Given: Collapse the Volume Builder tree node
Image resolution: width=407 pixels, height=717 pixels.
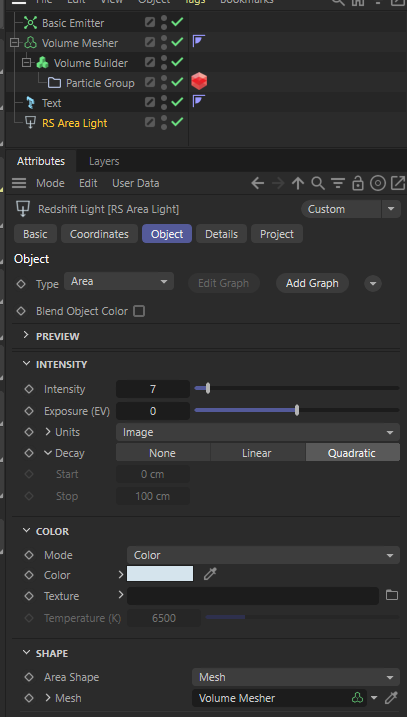Looking at the screenshot, I should [x=27, y=62].
